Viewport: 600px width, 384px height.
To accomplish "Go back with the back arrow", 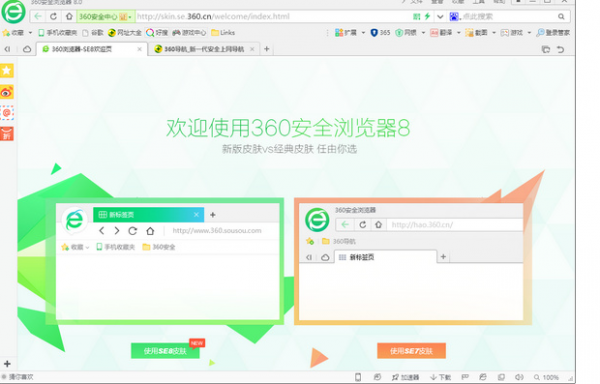I will (x=38, y=16).
